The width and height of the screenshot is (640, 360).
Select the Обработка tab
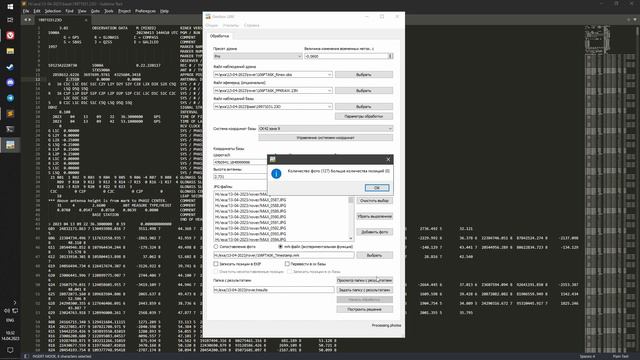[x=220, y=36]
